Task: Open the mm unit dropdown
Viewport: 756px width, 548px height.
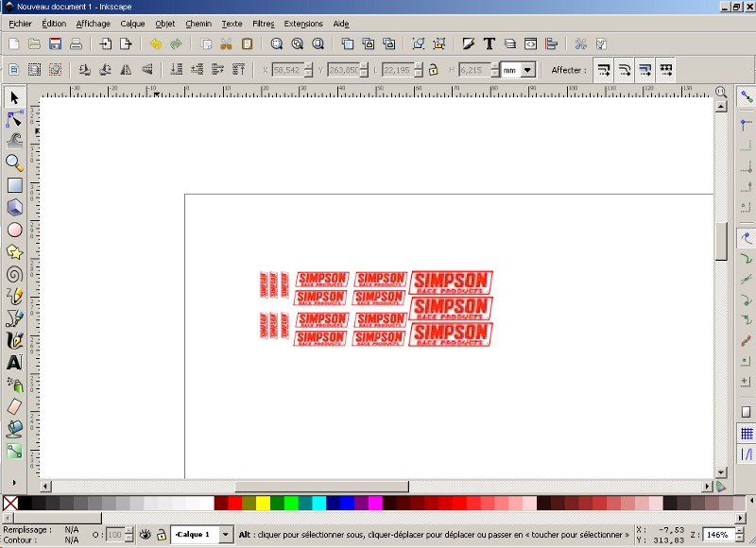Action: click(528, 70)
